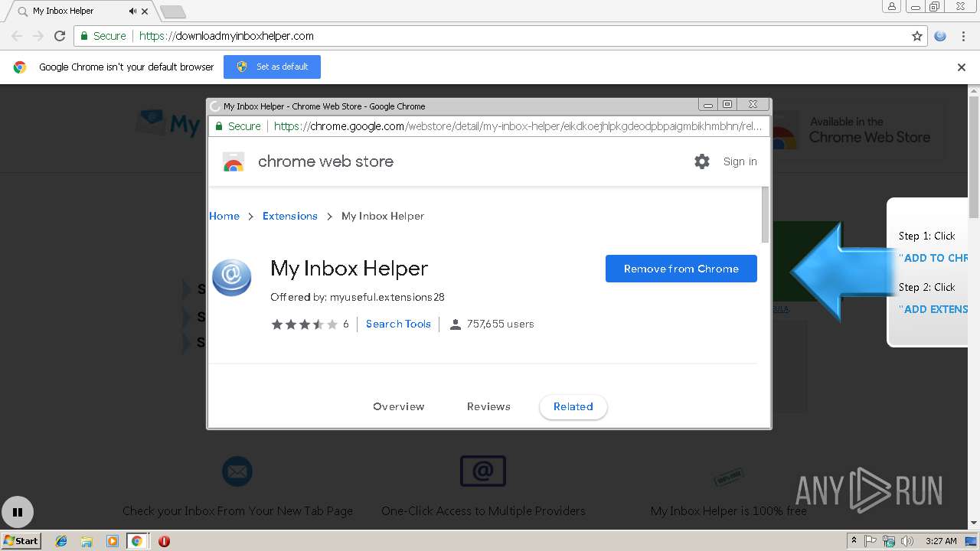Switch to the Related tab
This screenshot has height=551, width=980.
(x=573, y=406)
